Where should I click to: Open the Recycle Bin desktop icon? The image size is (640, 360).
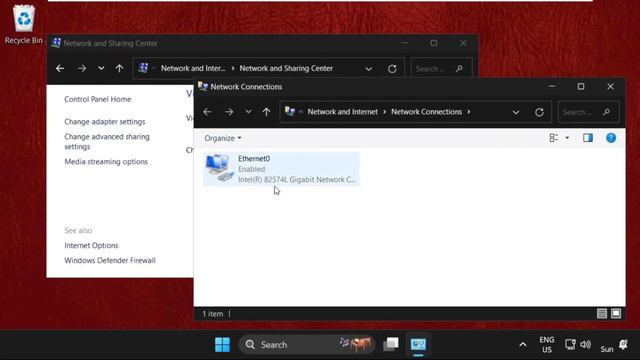point(24,24)
